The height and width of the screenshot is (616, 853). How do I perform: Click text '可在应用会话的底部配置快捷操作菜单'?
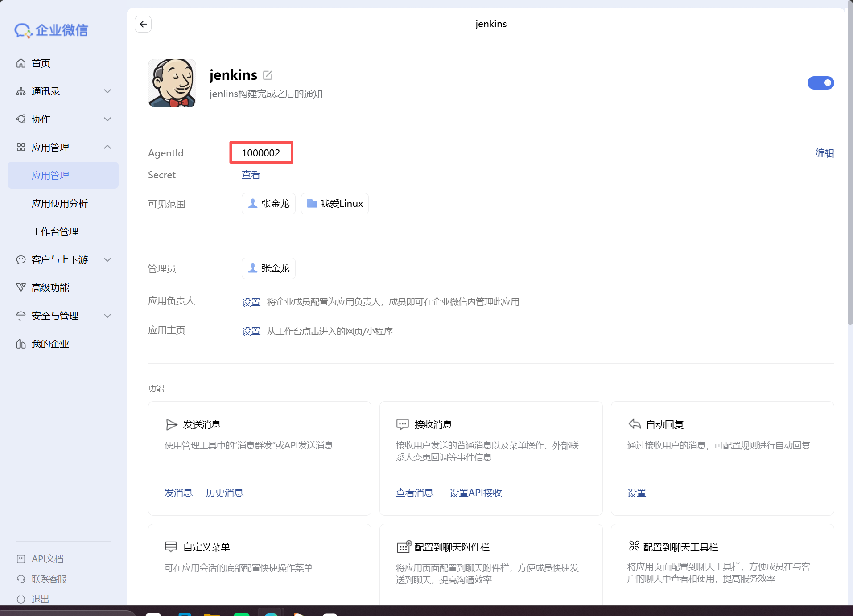[x=239, y=568]
